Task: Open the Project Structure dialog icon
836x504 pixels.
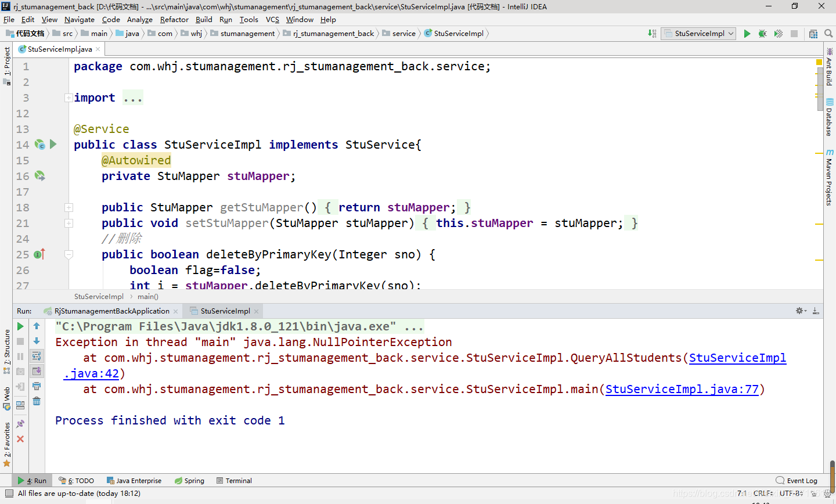Action: (x=813, y=34)
